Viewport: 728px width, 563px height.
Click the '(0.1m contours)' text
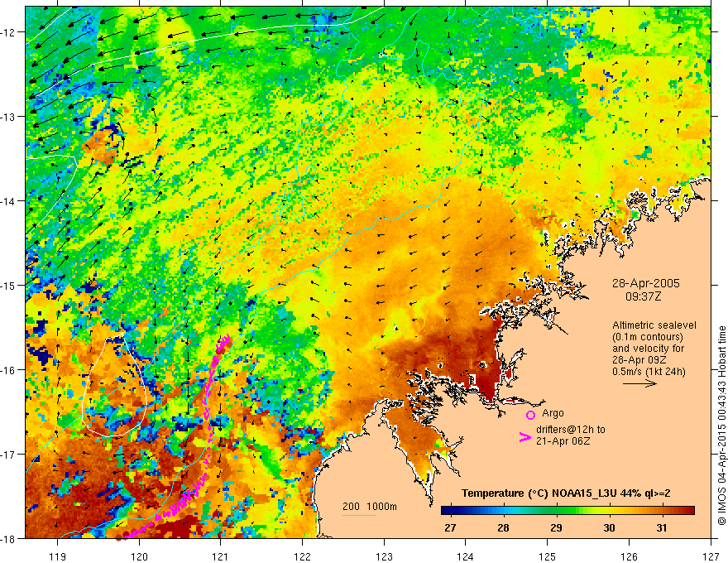pyautogui.click(x=648, y=337)
